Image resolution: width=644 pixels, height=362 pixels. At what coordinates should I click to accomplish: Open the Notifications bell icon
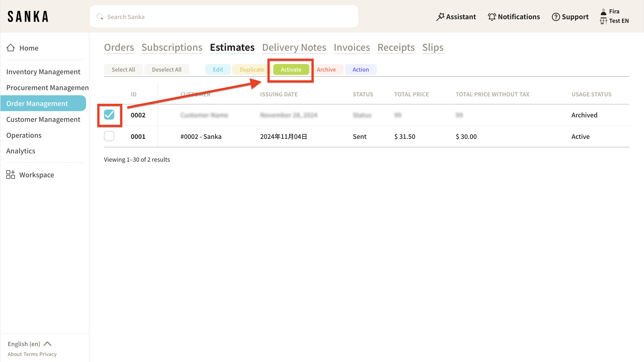coord(491,17)
